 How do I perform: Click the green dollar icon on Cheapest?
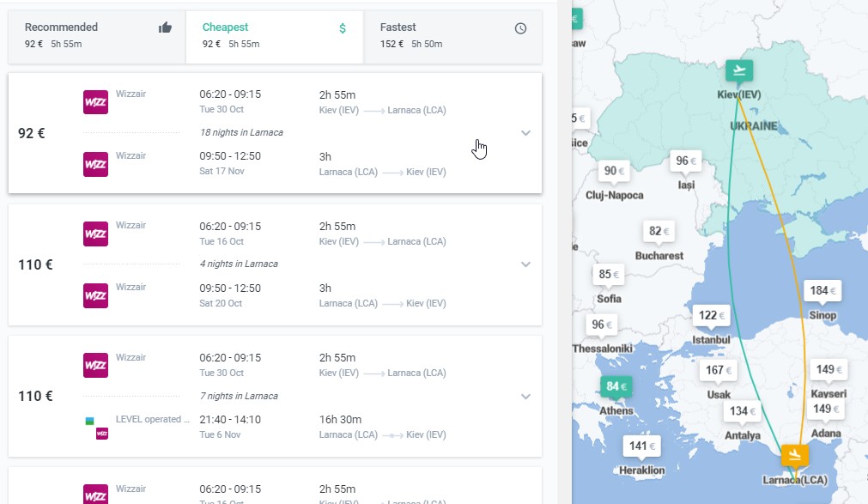click(343, 28)
